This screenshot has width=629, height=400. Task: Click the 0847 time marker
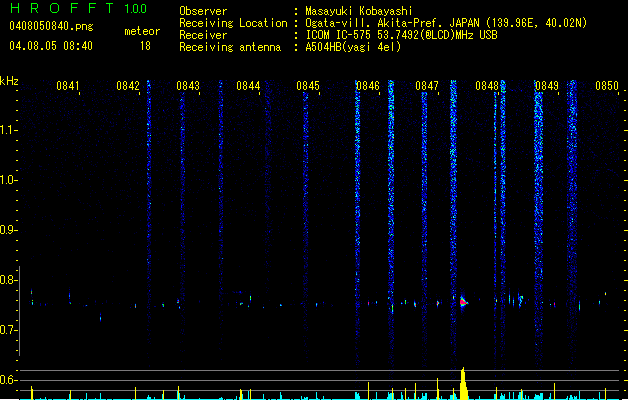click(x=427, y=86)
